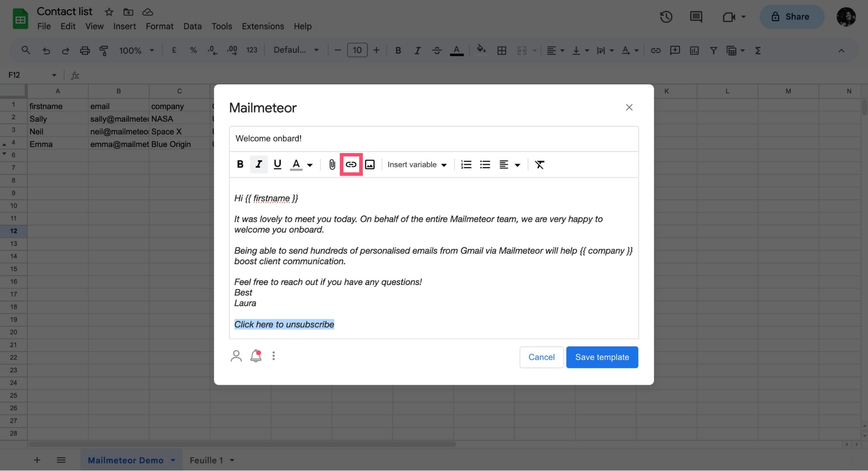This screenshot has width=868, height=471.
Task: Add a new sheet with the plus button
Action: [x=37, y=460]
